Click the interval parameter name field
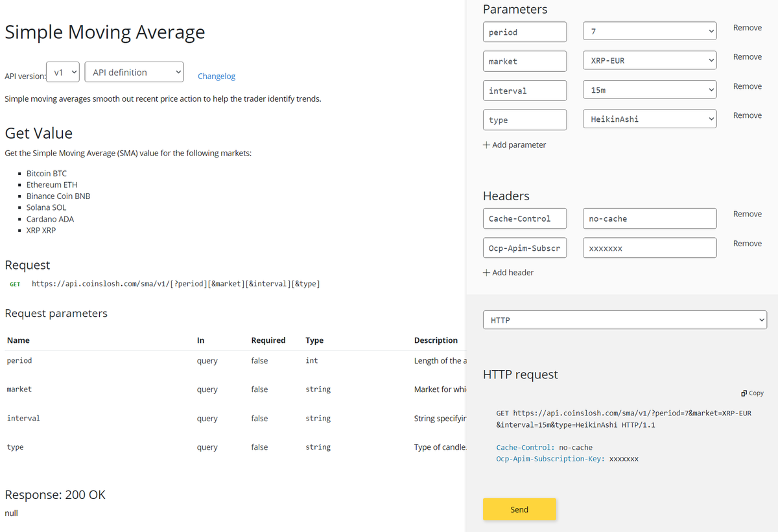Image resolution: width=778 pixels, height=532 pixels. point(525,90)
